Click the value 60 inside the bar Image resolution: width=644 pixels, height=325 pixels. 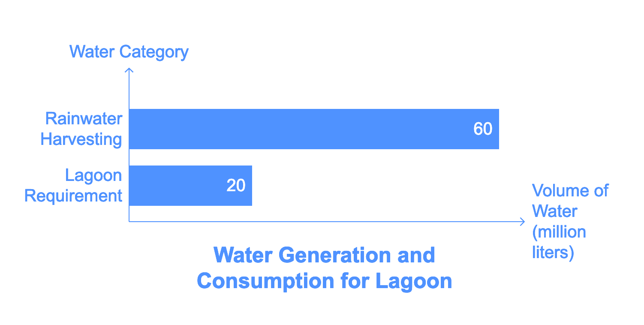(x=483, y=129)
